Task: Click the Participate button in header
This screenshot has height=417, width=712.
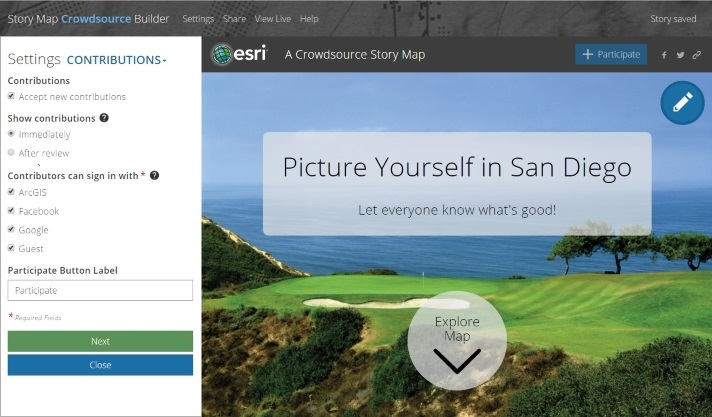Action: (x=611, y=55)
